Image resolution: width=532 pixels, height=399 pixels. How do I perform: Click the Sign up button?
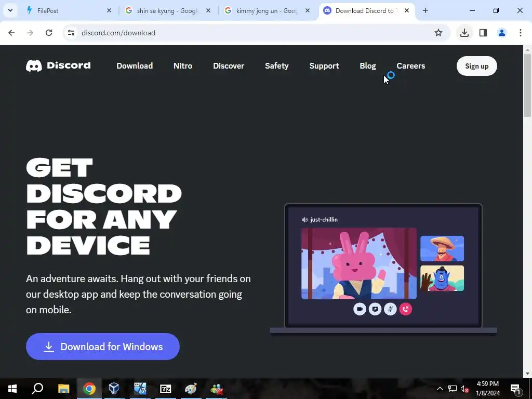477,66
